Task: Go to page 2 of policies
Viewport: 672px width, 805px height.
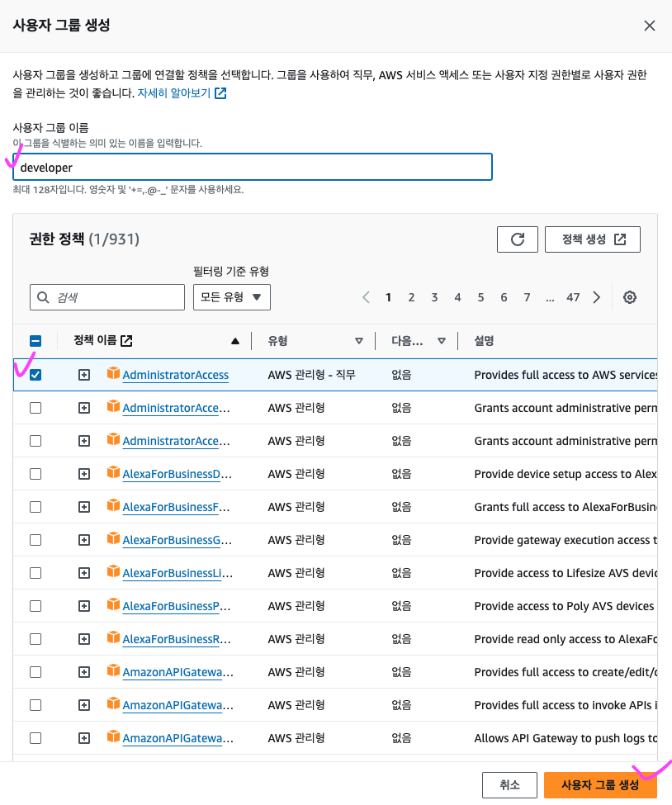Action: pos(411,297)
